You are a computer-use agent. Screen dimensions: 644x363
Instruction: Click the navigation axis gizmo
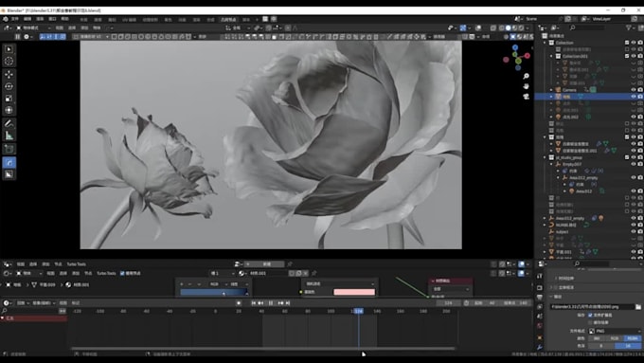click(517, 57)
